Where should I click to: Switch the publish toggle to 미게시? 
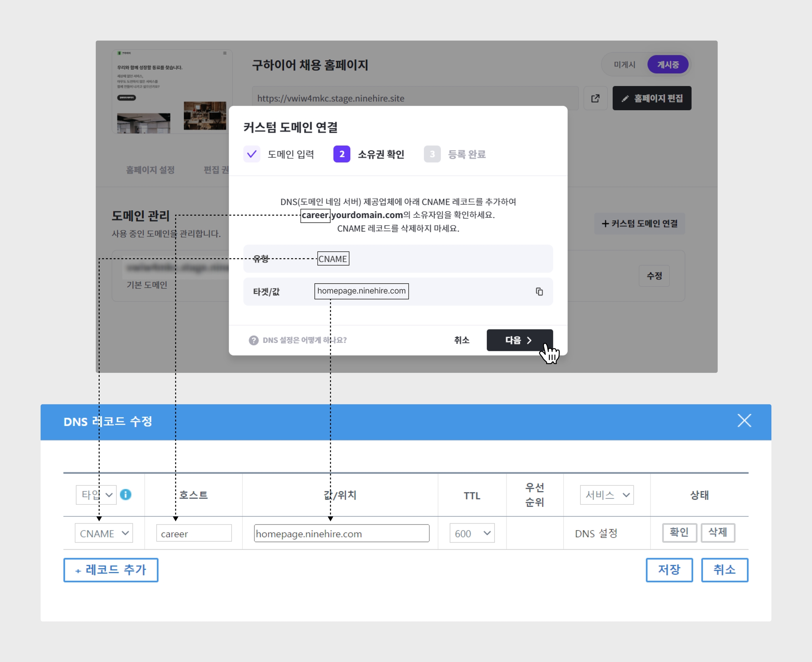tap(625, 64)
